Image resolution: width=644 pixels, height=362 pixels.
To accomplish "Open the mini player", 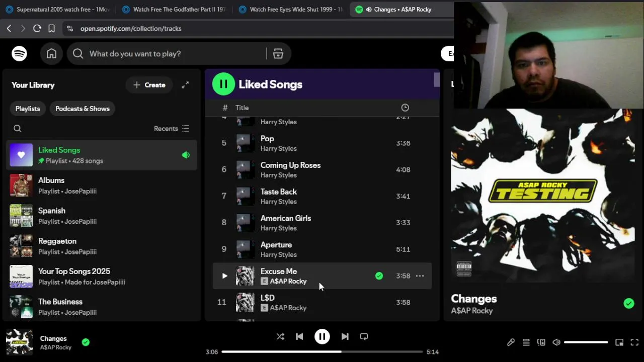I will pyautogui.click(x=619, y=342).
